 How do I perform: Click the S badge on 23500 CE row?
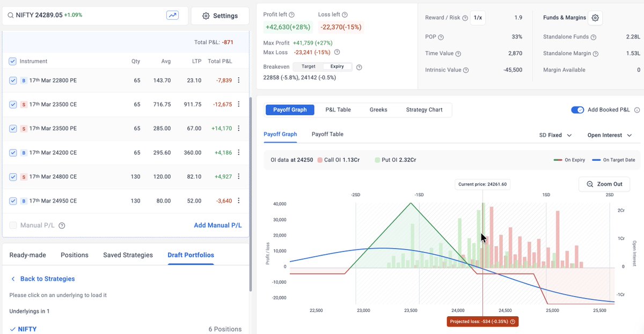click(x=24, y=105)
